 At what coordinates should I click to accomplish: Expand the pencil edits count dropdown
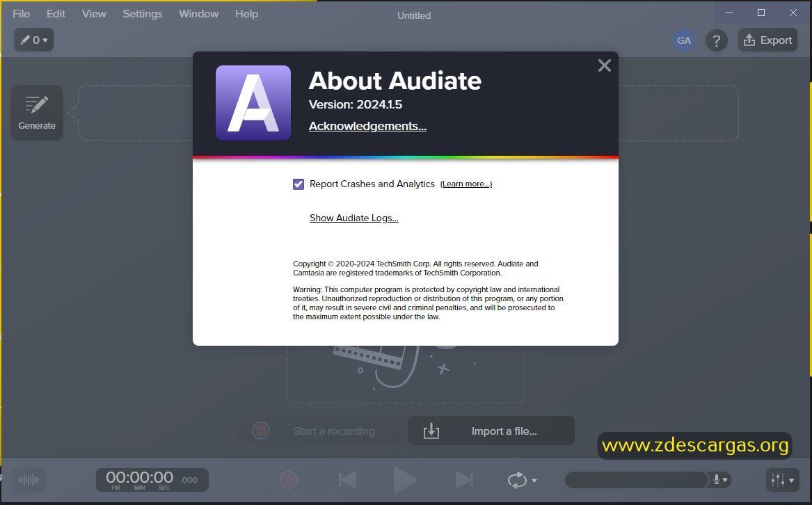pos(33,40)
